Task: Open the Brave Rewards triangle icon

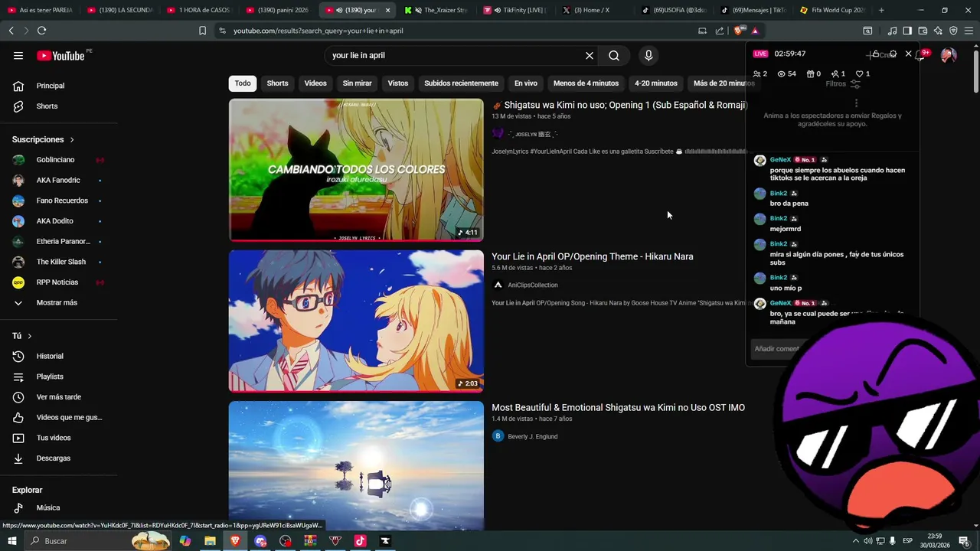Action: [755, 31]
